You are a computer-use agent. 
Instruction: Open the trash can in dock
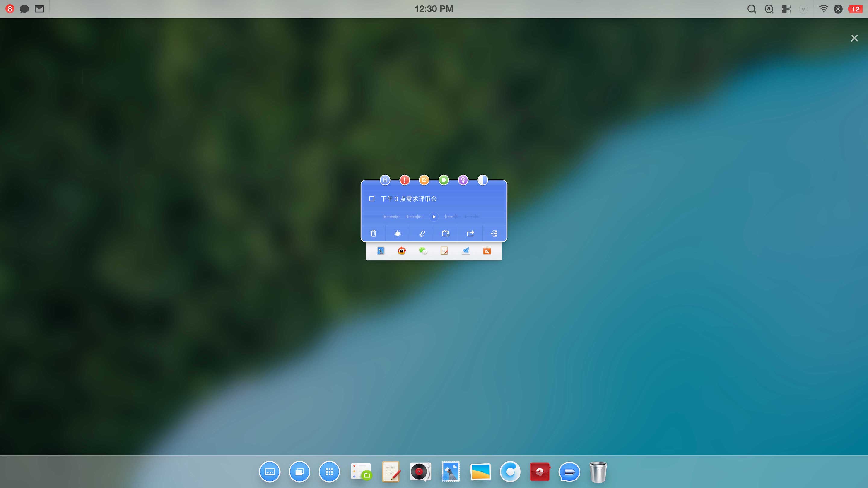tap(598, 471)
